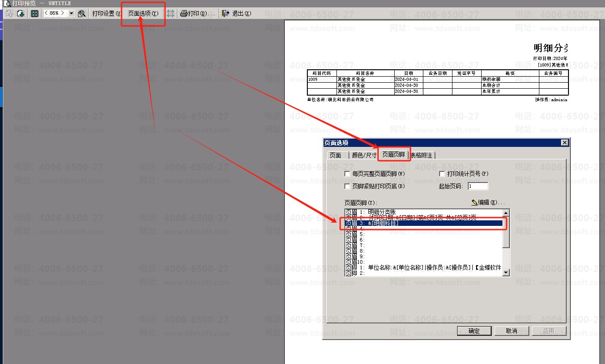Click the exit door icon labeled 退出

[x=226, y=13]
